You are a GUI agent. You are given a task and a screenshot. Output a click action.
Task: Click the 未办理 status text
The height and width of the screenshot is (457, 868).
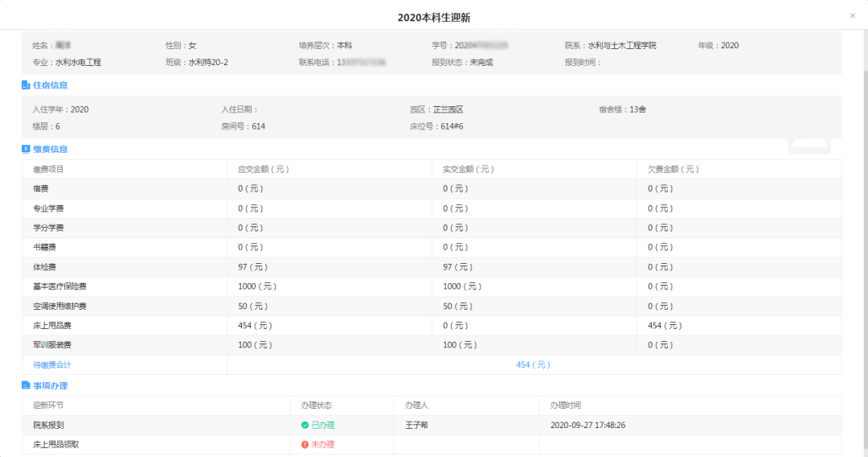pos(322,444)
